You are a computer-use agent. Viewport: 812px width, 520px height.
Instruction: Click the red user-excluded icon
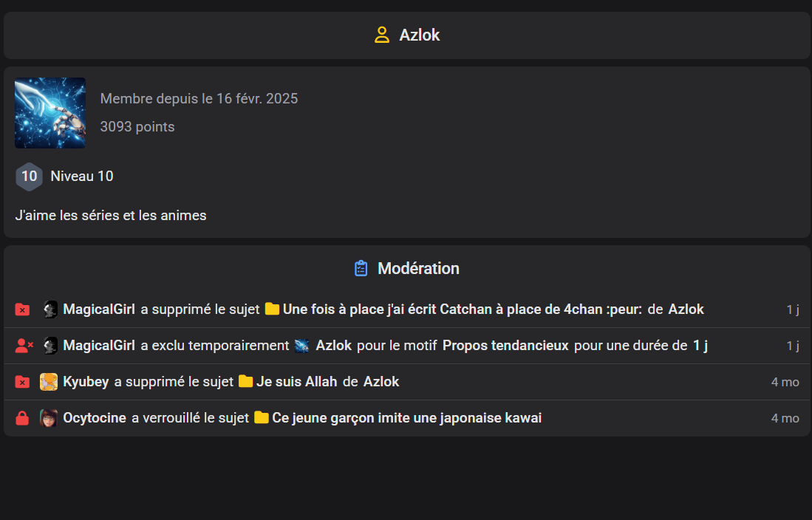pos(24,346)
